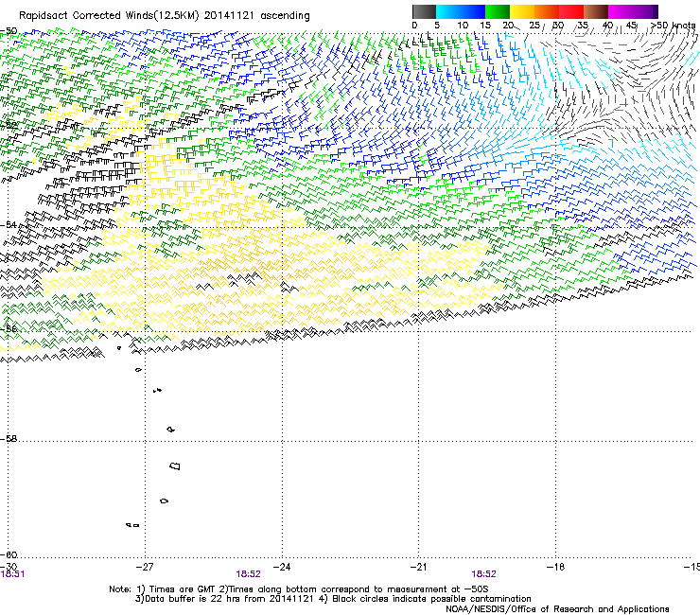Click the longitude label -21

pyautogui.click(x=418, y=567)
